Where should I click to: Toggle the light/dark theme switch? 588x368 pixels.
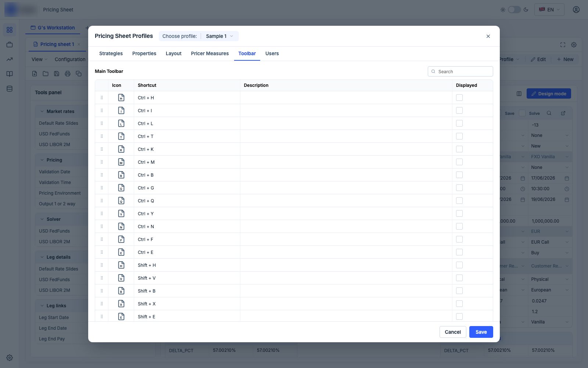click(x=514, y=10)
